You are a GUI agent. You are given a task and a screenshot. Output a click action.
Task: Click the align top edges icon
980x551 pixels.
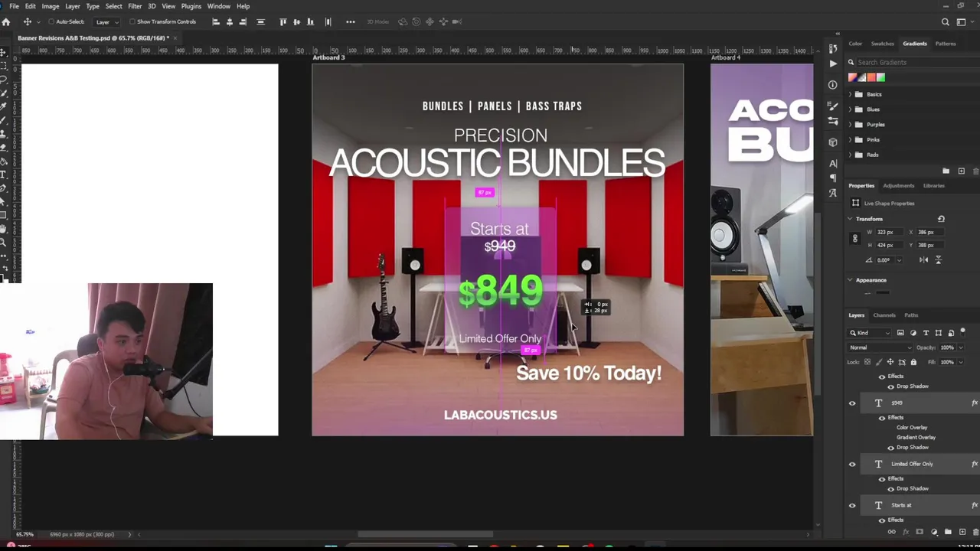coord(283,21)
